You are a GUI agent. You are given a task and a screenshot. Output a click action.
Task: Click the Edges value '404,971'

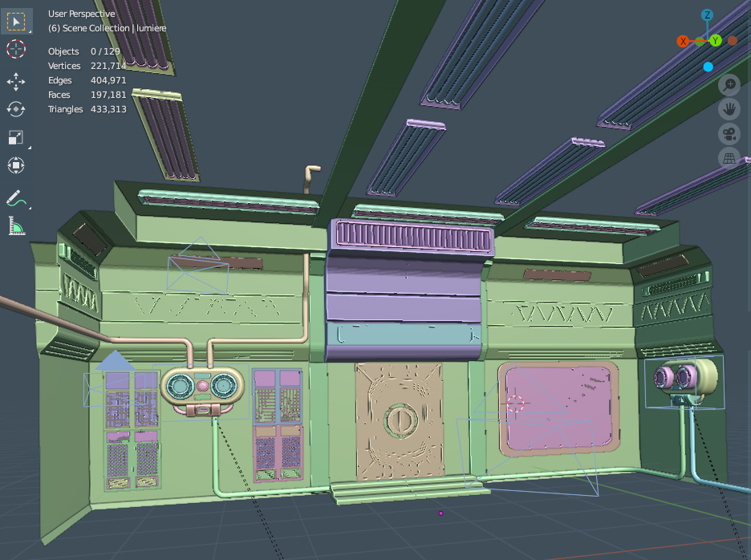click(108, 80)
